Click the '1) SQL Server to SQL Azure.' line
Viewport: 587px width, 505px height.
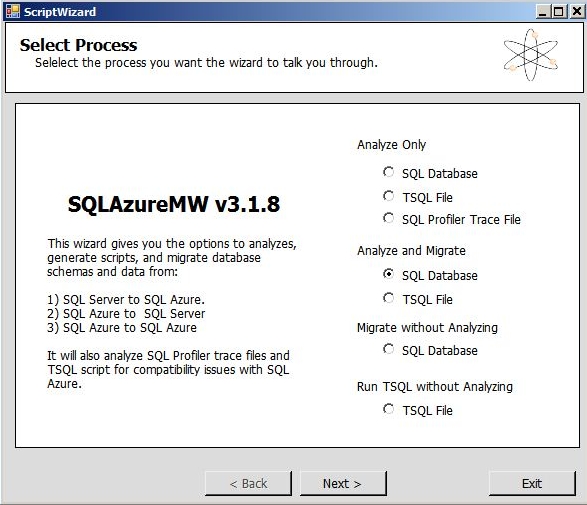[x=126, y=300]
